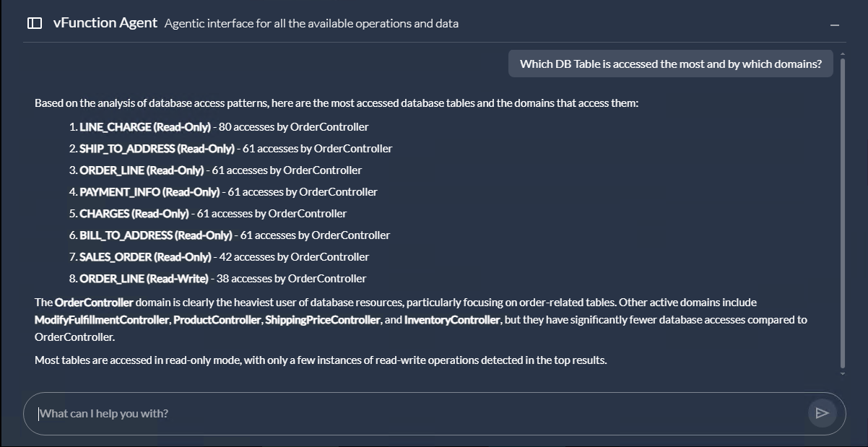Click the bold ModifyFulfillmentController domain name
The height and width of the screenshot is (447, 868).
101,320
